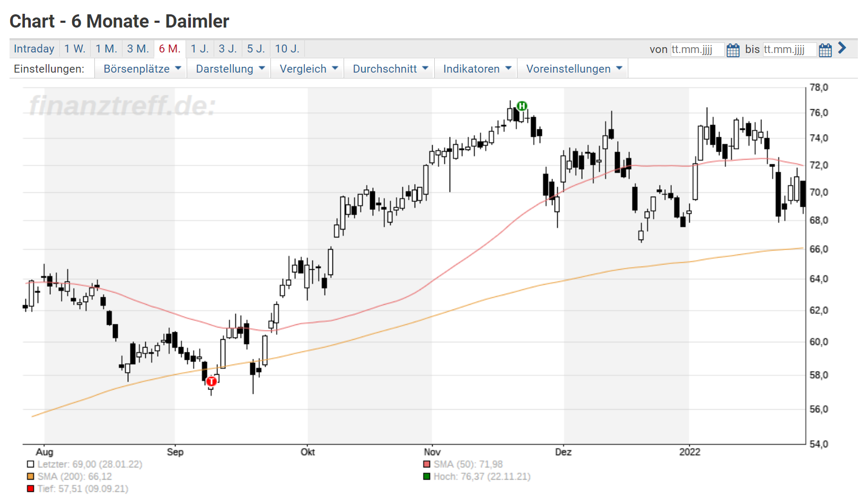Select the 3 J. time range tab
This screenshot has height=504, width=860.
pos(228,49)
